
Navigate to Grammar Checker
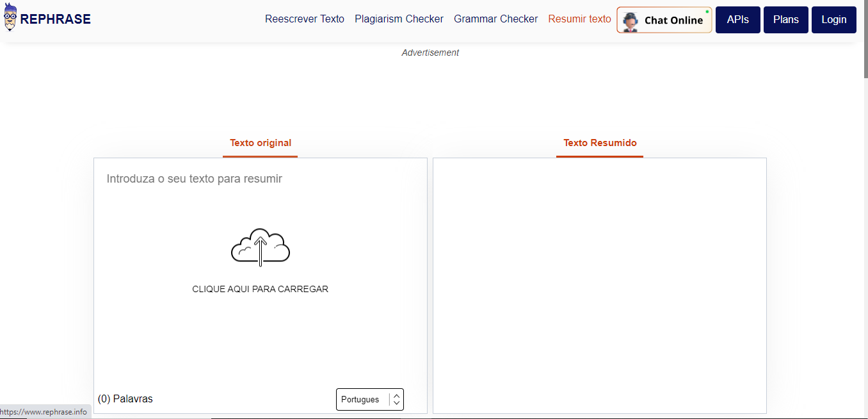[x=495, y=19]
